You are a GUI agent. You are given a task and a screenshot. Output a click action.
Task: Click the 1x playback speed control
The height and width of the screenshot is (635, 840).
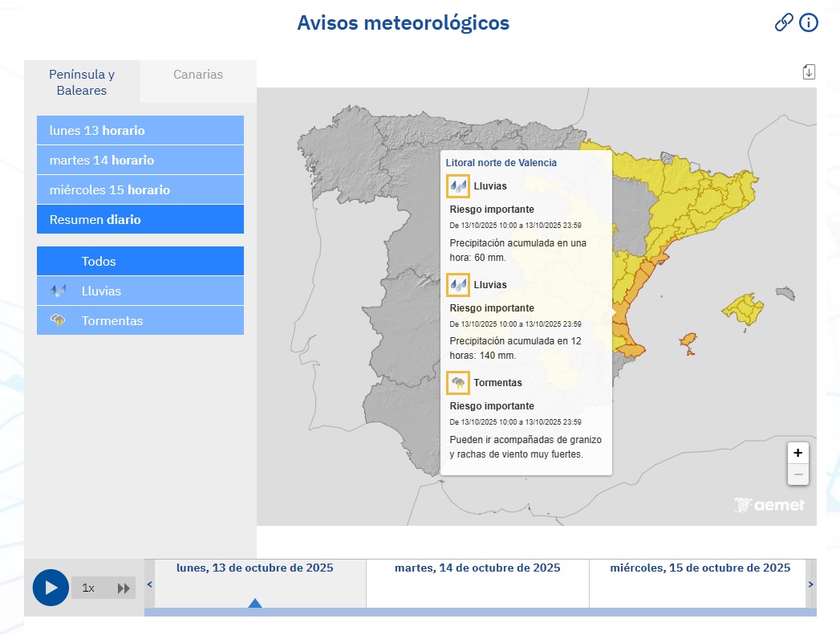(x=88, y=588)
